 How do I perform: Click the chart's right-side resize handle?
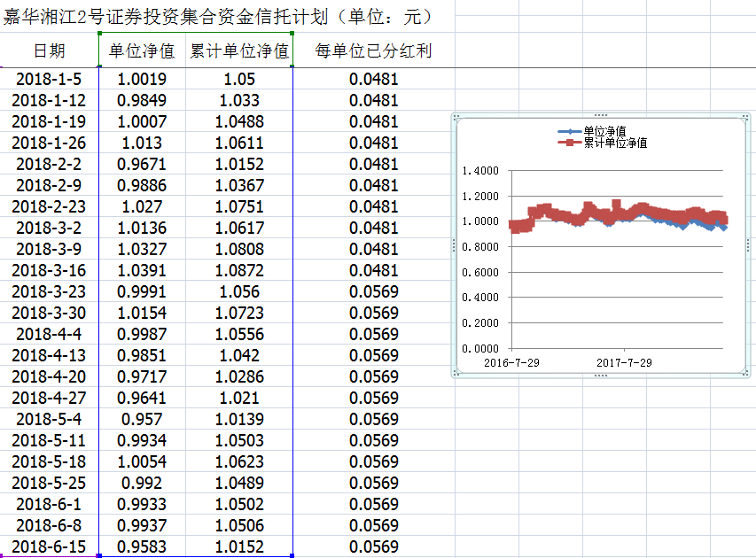[x=749, y=245]
